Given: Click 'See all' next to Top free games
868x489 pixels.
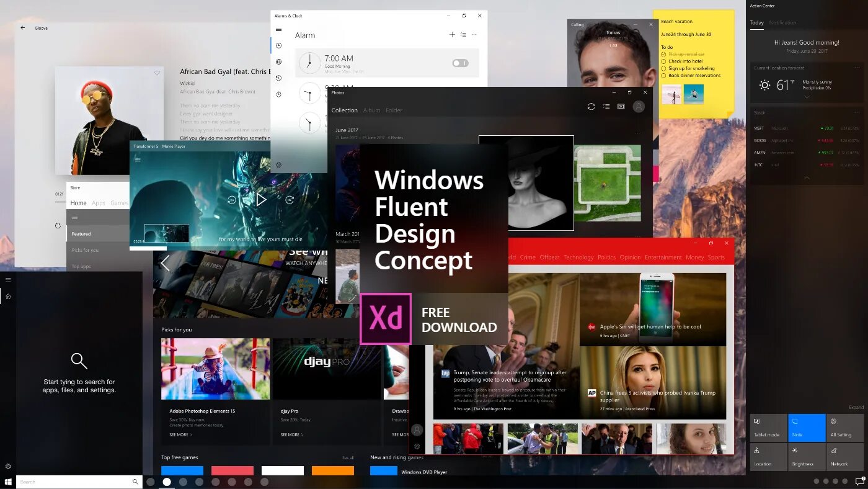Looking at the screenshot, I should (348, 458).
